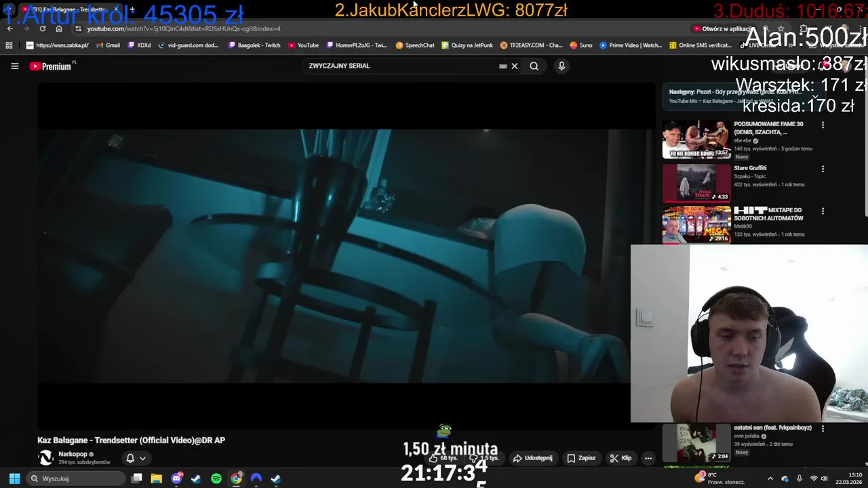Show hidden system tray icons chevron
The width and height of the screenshot is (868, 488).
770,479
